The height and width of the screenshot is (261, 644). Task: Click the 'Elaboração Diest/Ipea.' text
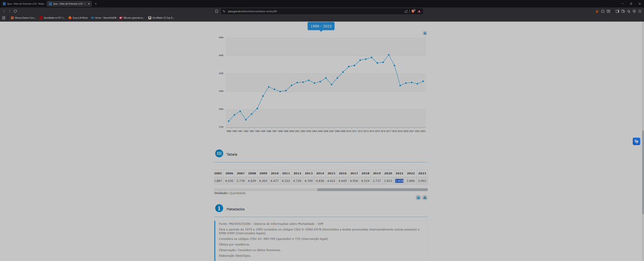pos(235,256)
